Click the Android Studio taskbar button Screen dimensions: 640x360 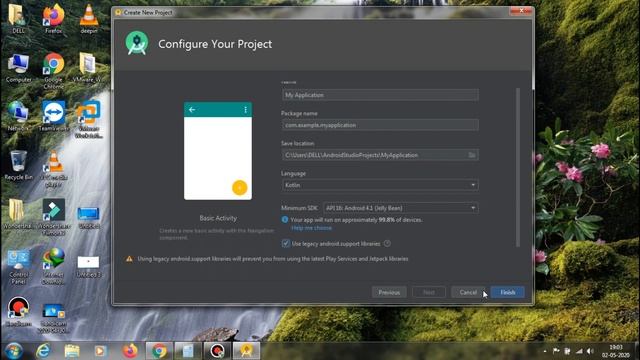click(246, 351)
